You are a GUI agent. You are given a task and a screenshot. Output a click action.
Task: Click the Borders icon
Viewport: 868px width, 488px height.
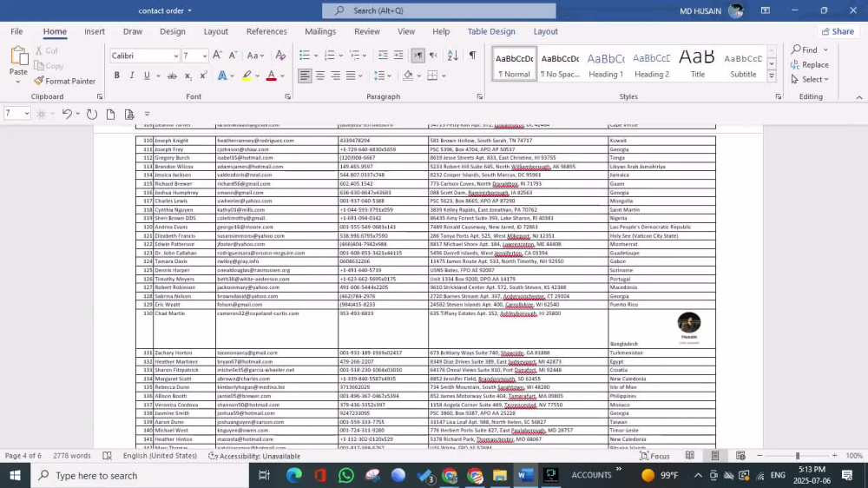(x=433, y=76)
